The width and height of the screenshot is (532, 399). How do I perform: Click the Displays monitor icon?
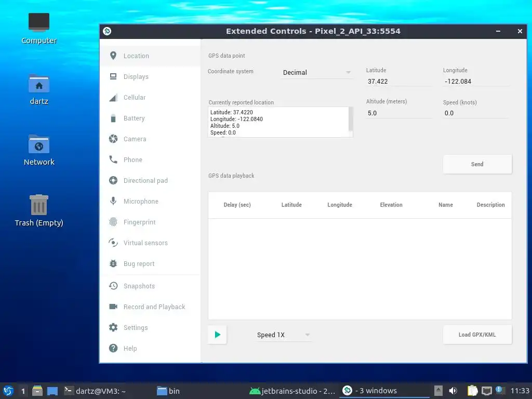coord(113,76)
